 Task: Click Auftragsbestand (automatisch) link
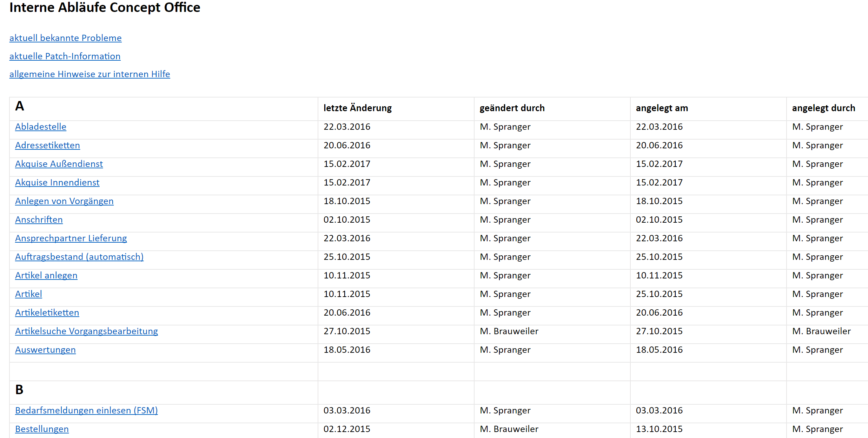coord(79,257)
